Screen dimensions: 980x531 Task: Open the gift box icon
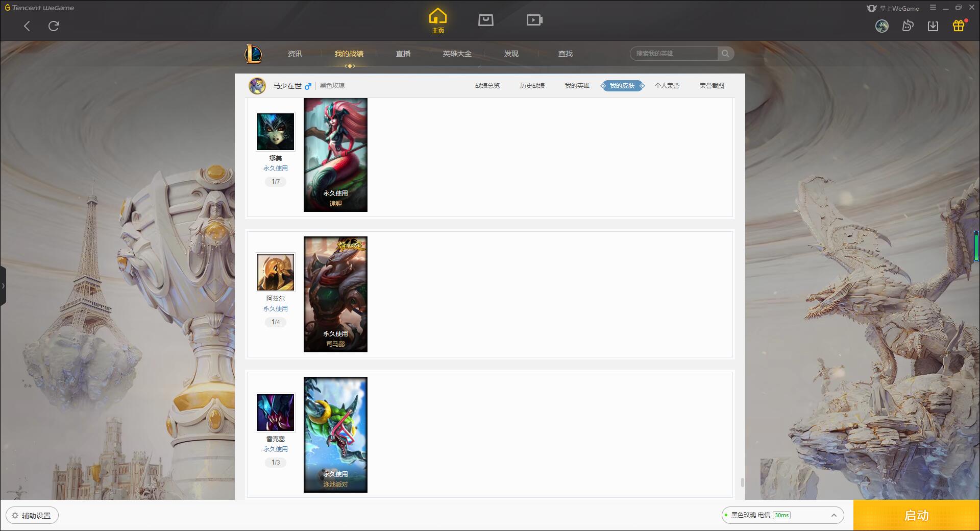click(x=959, y=26)
